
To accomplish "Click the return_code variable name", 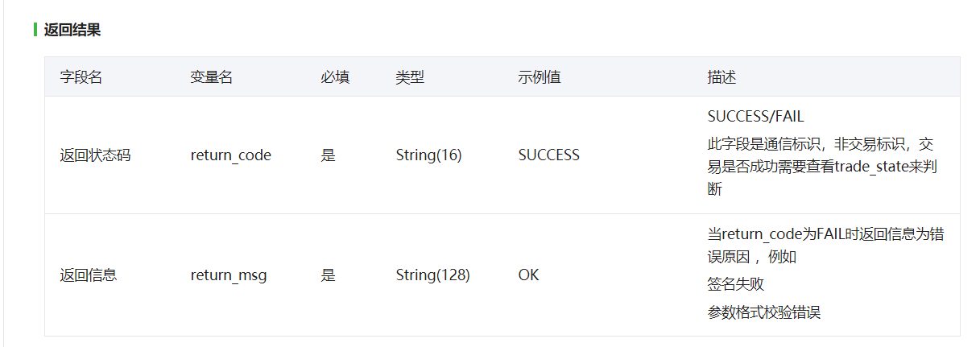I will [x=231, y=155].
